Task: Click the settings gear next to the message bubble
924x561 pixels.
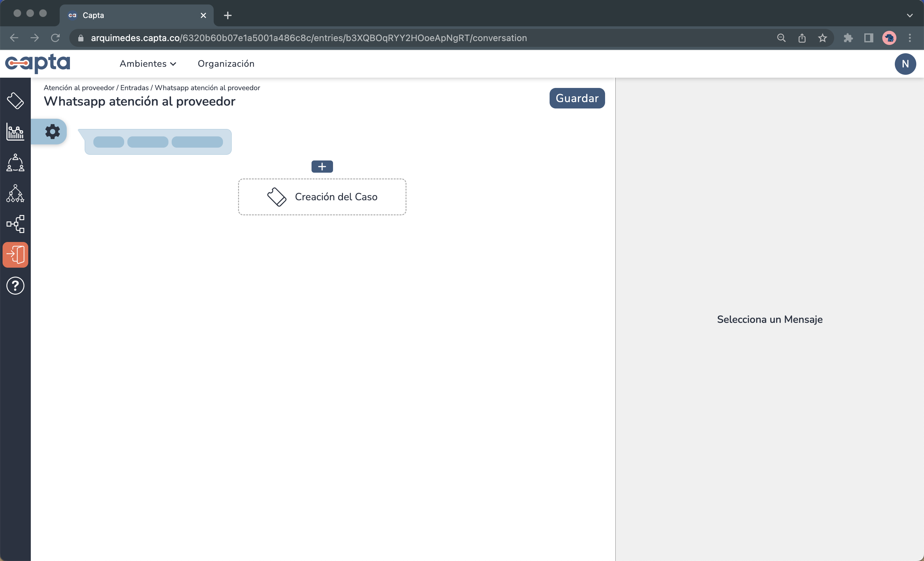Action: 52,131
